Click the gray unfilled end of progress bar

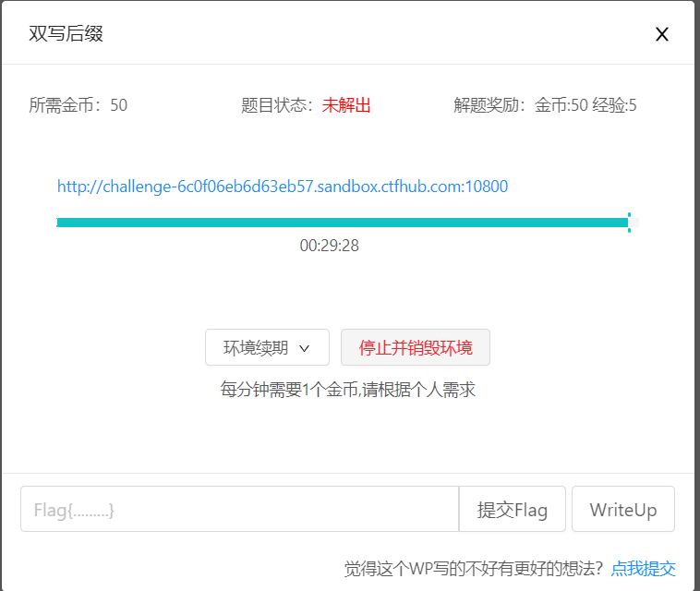635,223
